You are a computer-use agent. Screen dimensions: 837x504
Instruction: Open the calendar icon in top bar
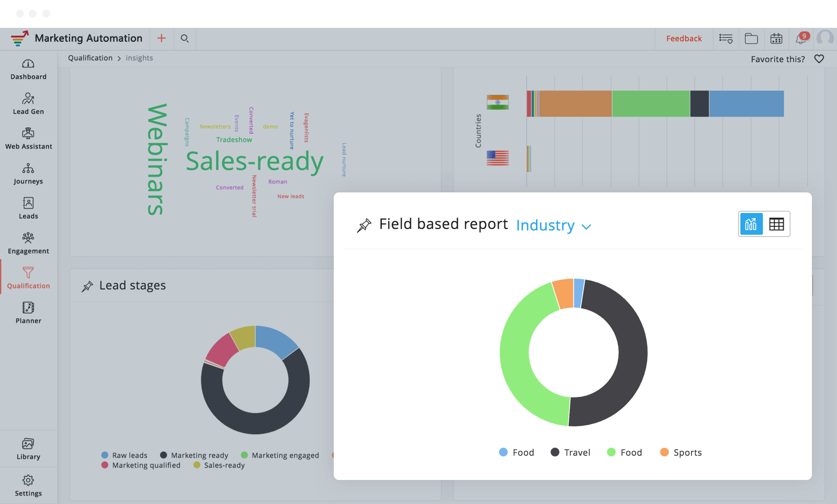tap(776, 39)
